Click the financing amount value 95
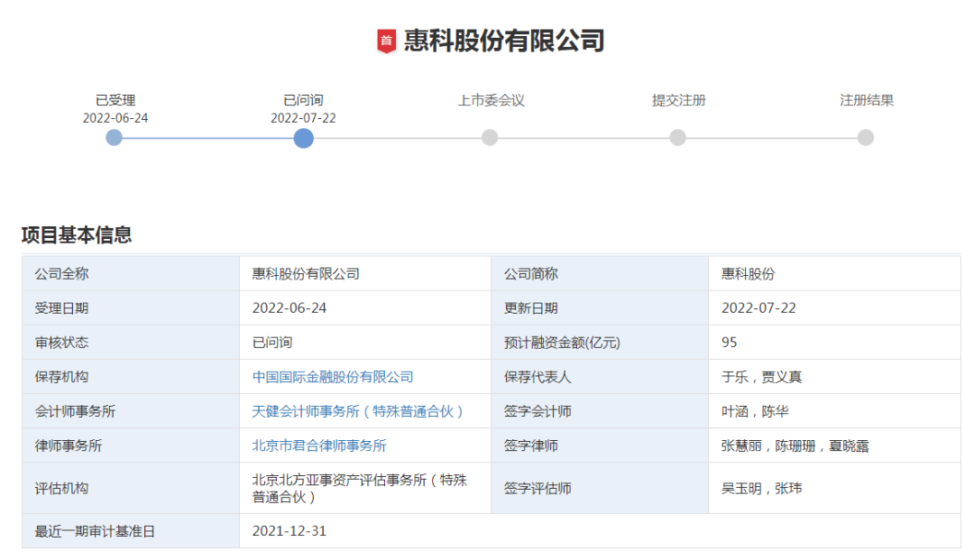Screen dimensions: 974x560 point(730,342)
